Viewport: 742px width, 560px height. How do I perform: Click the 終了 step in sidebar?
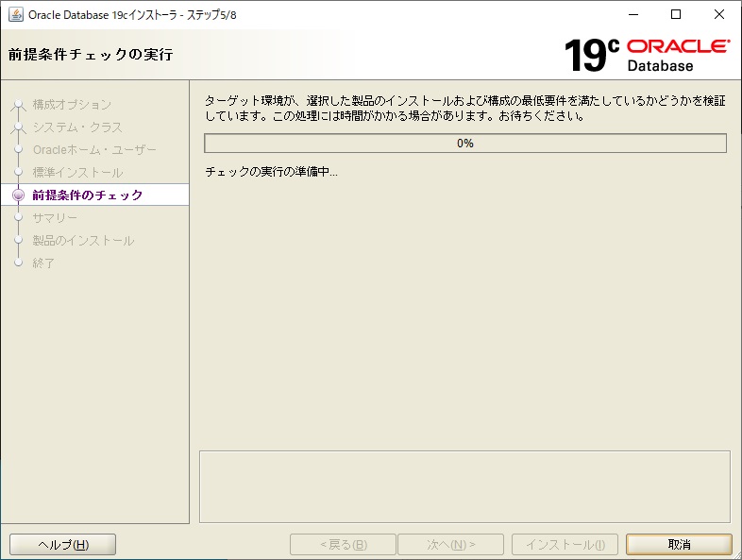pos(43,263)
